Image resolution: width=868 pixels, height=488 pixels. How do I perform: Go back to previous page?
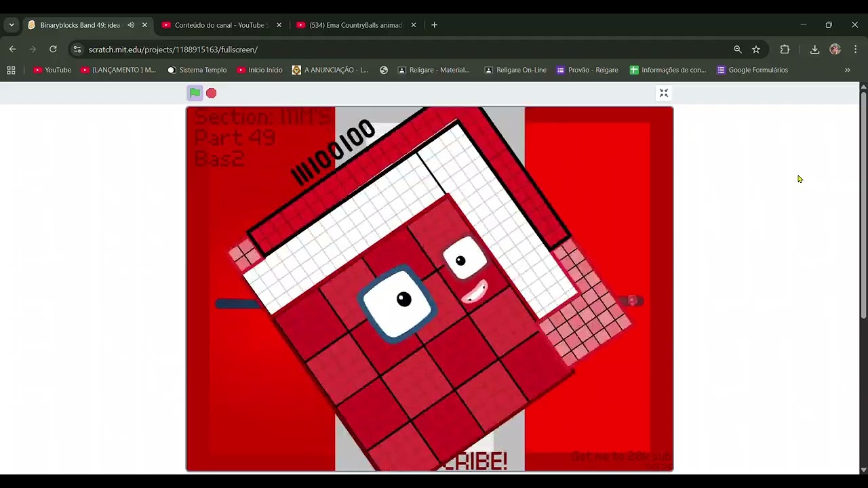coord(12,49)
